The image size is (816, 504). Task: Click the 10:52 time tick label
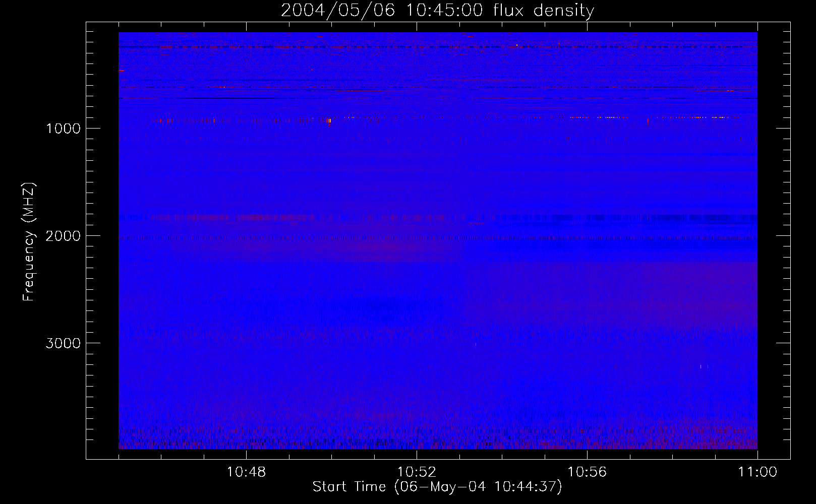417,472
